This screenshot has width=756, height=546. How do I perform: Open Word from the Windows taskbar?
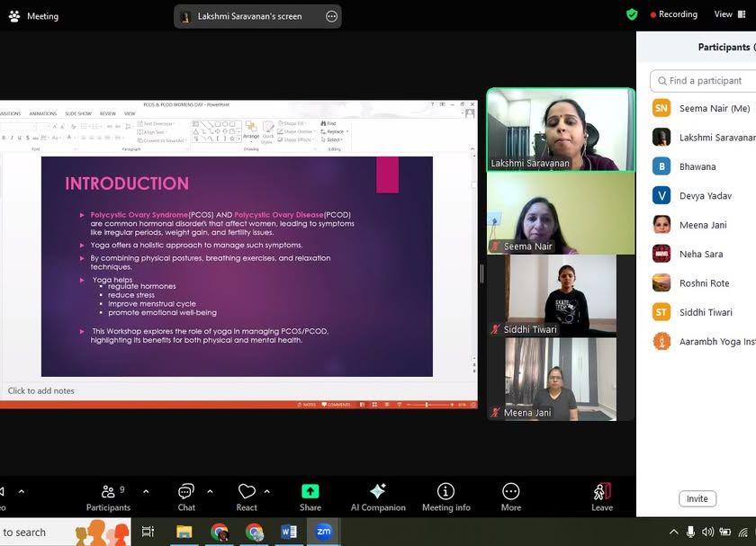point(289,532)
